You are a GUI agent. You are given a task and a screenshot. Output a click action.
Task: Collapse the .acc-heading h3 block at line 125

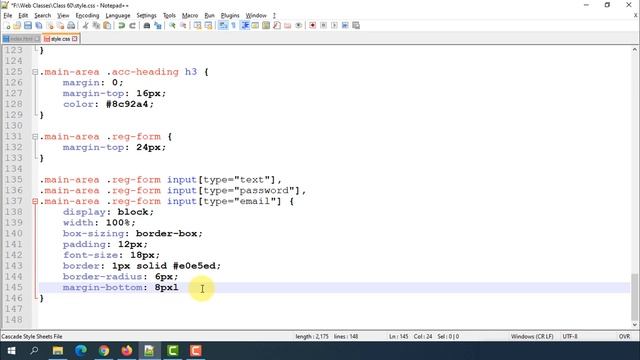point(35,72)
